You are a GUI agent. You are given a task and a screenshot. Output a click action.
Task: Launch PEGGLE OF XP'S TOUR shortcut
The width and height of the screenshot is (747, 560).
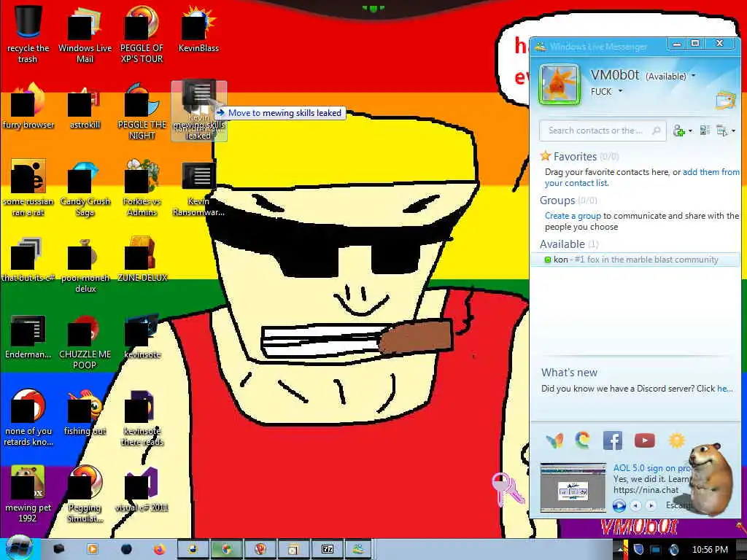pos(142,34)
